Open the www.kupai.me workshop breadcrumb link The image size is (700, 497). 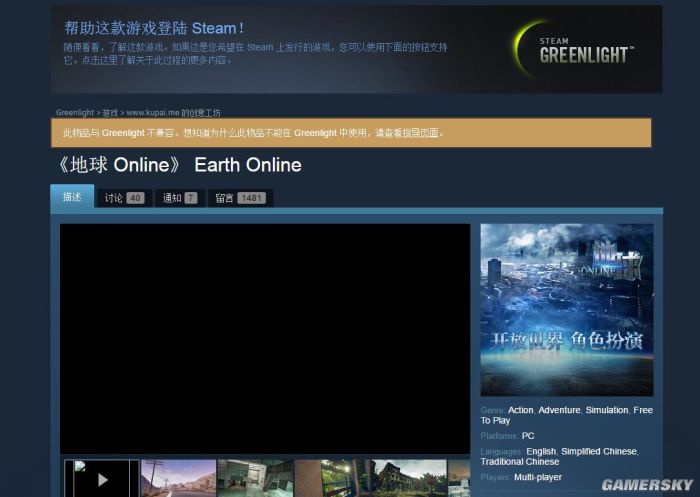point(173,113)
